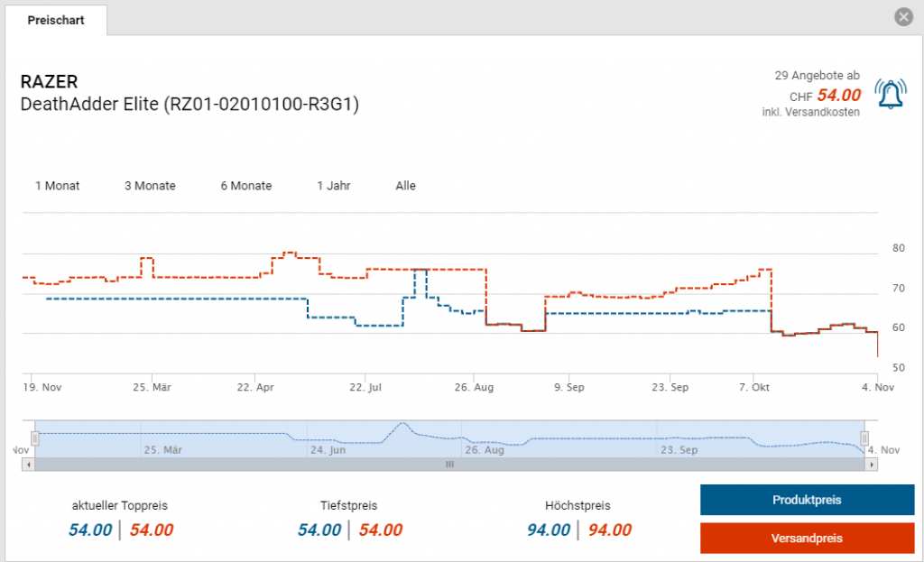The height and width of the screenshot is (562, 924).
Task: Click the scrollbar left arrow under the navigator
Action: (28, 464)
